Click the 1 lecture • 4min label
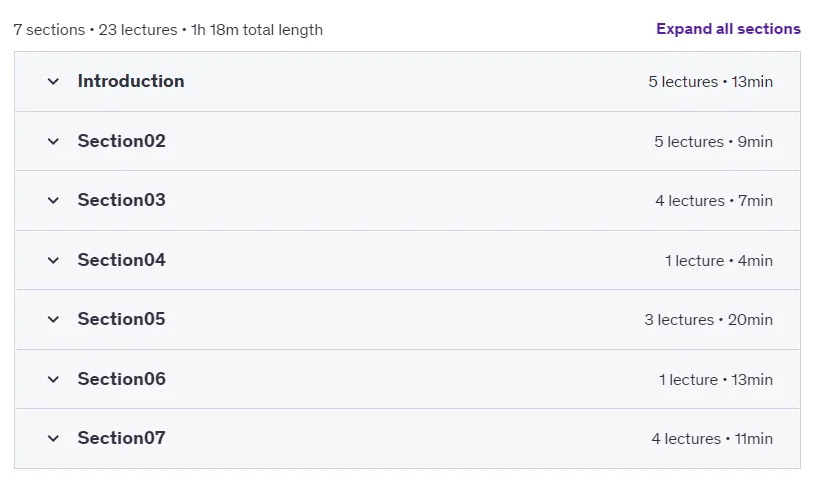The width and height of the screenshot is (817, 488). coord(719,260)
